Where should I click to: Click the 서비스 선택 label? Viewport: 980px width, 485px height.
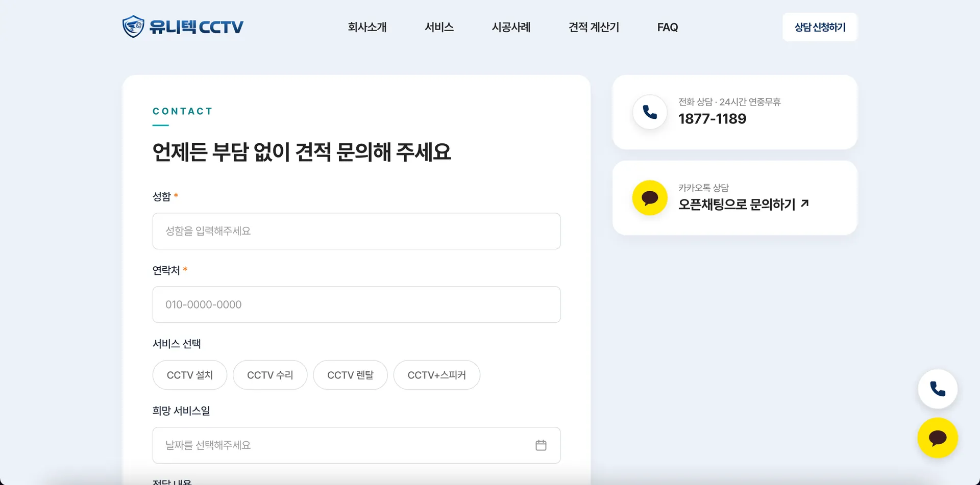177,344
